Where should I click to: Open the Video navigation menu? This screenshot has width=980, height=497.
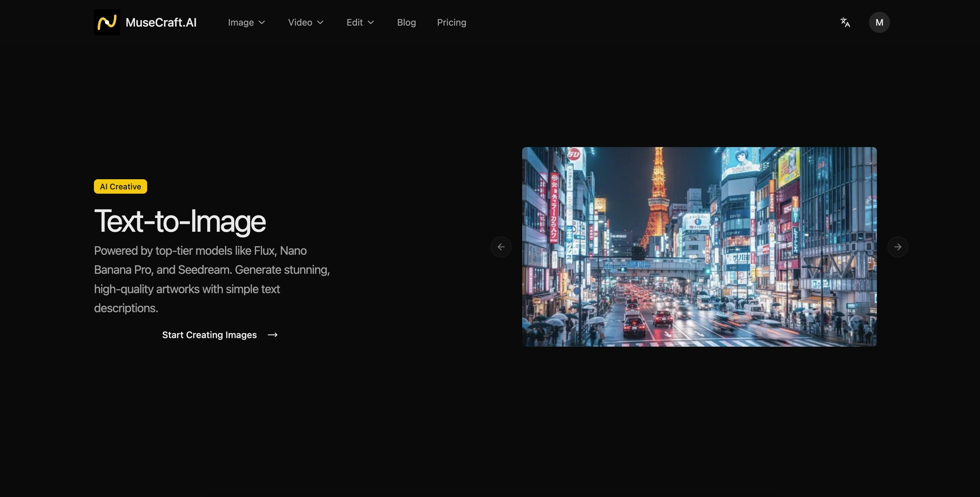(300, 22)
